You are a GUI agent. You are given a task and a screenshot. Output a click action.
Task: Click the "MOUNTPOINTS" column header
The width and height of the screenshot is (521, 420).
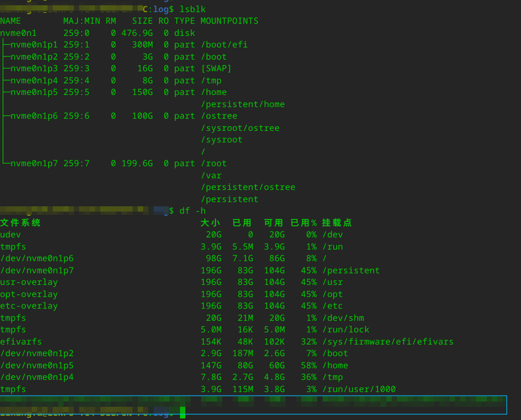coord(229,21)
